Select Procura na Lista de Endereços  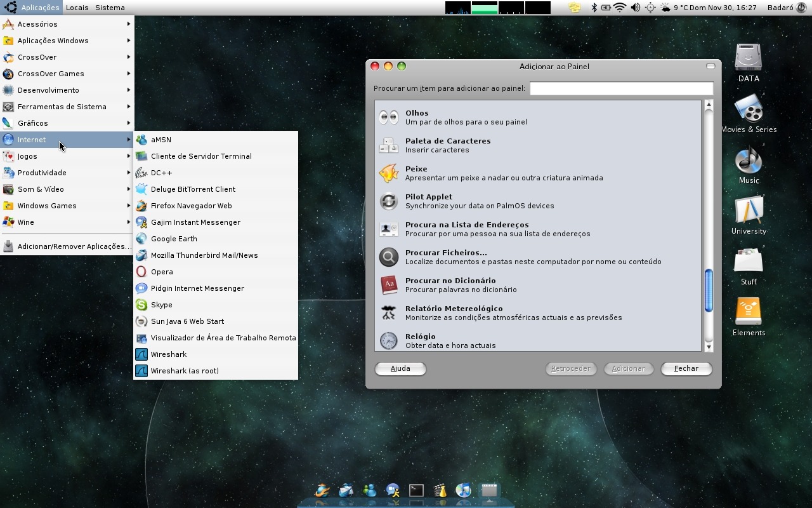point(538,229)
